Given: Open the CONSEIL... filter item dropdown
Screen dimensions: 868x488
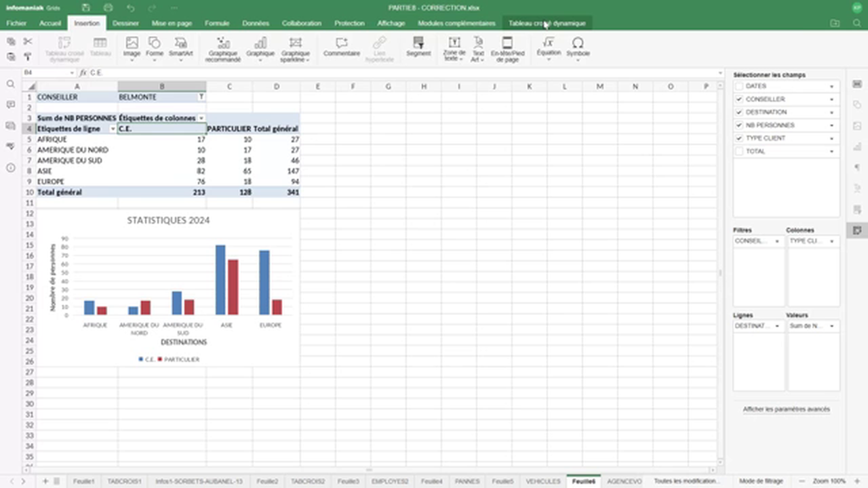Looking at the screenshot, I should pyautogui.click(x=777, y=241).
